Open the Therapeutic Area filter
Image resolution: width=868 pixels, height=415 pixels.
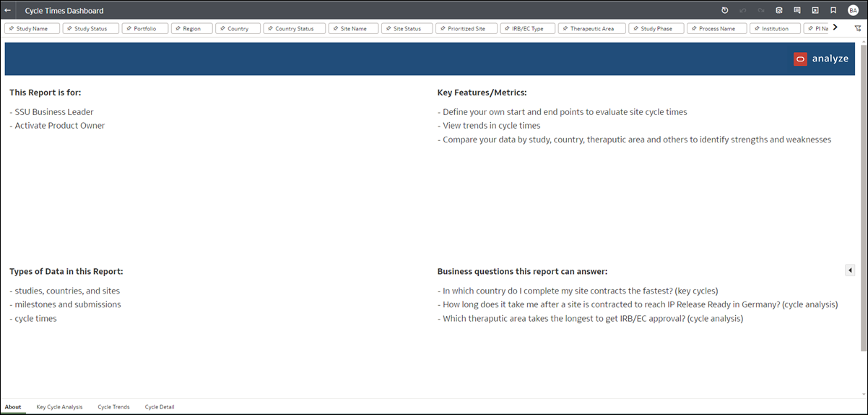coord(591,28)
